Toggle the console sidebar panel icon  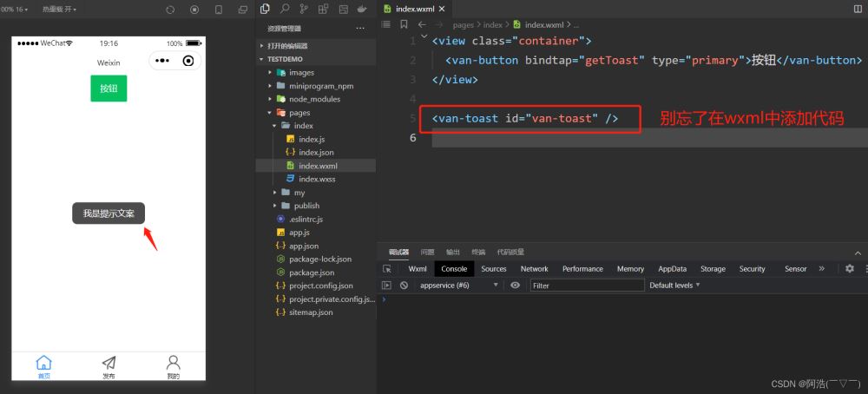(x=387, y=285)
